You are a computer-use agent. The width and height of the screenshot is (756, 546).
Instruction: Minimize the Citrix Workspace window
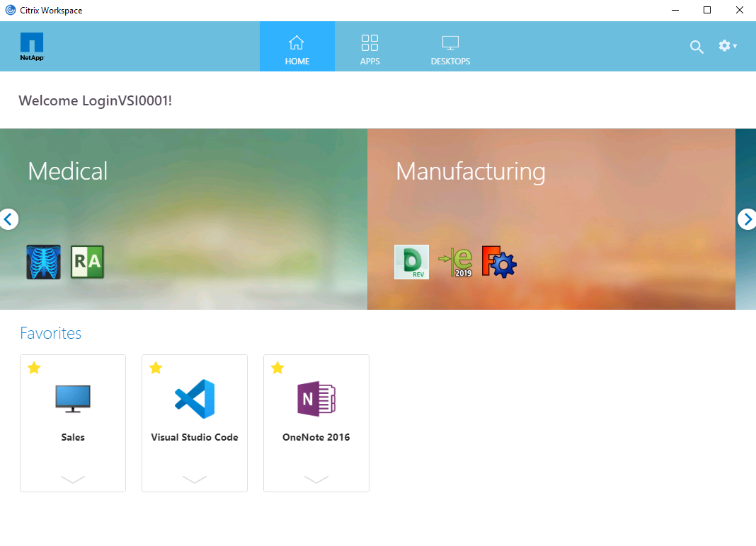[x=675, y=10]
